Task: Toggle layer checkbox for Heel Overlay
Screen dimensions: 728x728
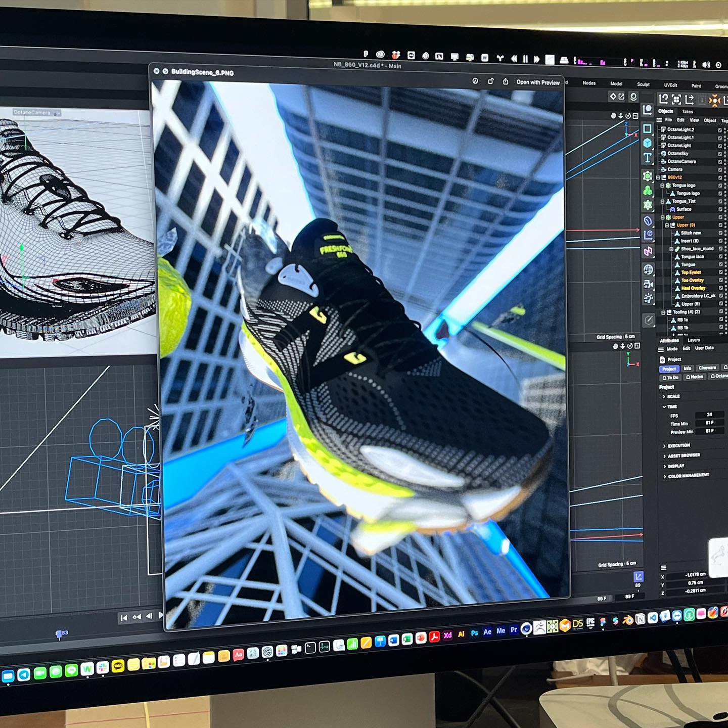Action: point(720,288)
